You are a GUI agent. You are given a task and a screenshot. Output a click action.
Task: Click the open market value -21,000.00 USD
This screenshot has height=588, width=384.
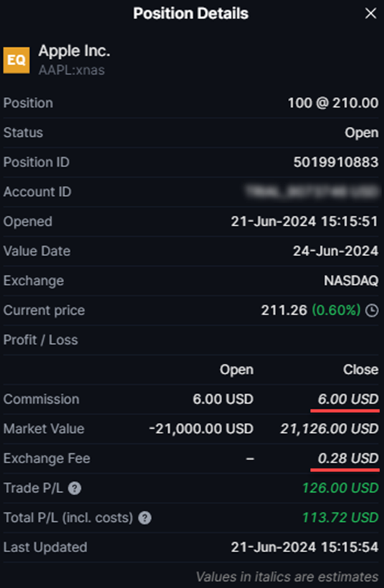coord(201,429)
